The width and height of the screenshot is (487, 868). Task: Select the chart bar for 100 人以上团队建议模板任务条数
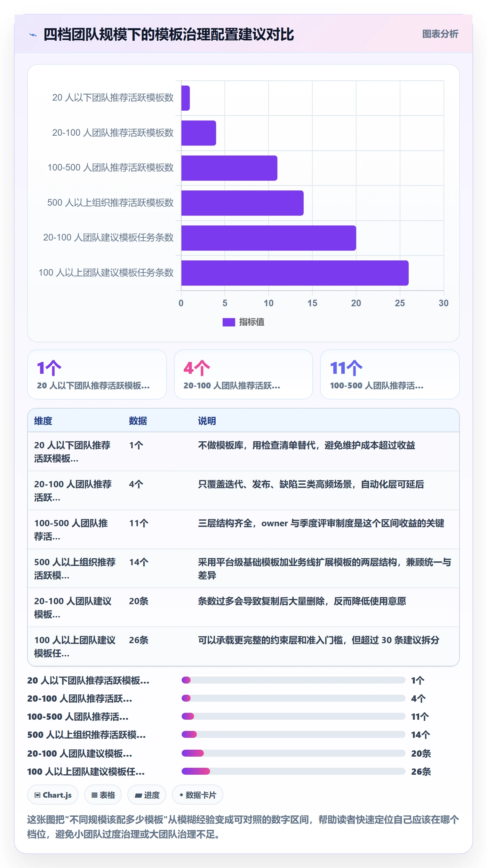(x=295, y=273)
